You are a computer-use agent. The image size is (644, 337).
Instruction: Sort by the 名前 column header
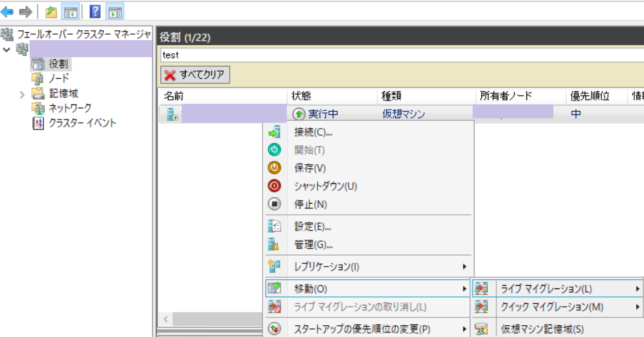point(222,96)
